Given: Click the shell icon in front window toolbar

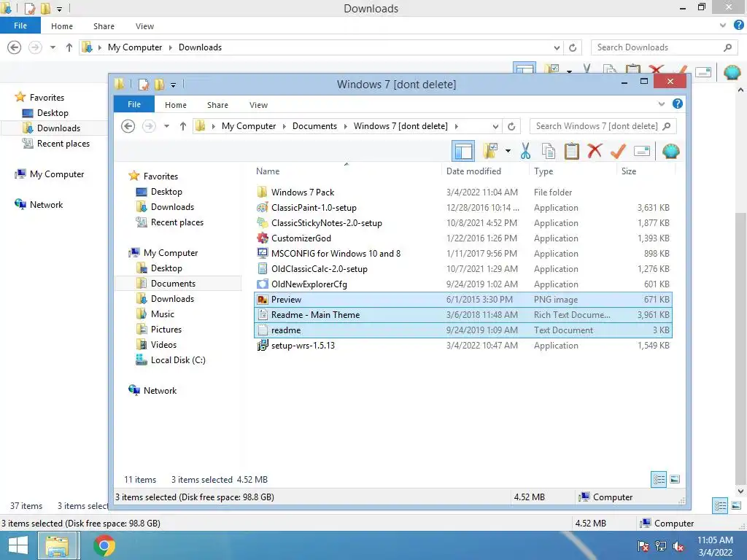Looking at the screenshot, I should point(671,152).
